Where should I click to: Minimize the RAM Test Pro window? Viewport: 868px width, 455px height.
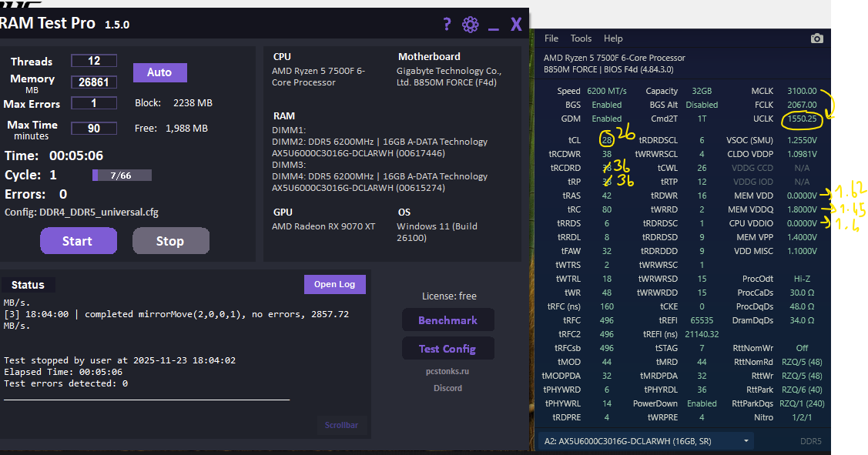point(493,28)
